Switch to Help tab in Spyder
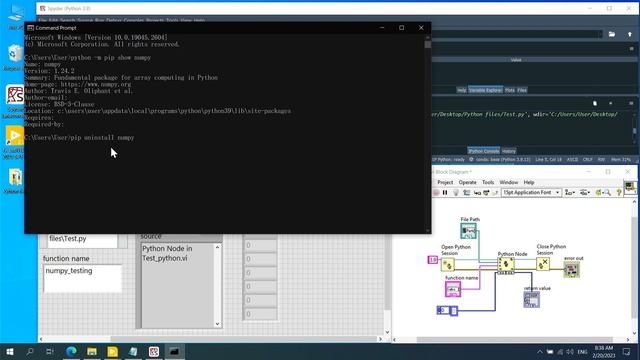This screenshot has width=640, height=360. pos(461,90)
